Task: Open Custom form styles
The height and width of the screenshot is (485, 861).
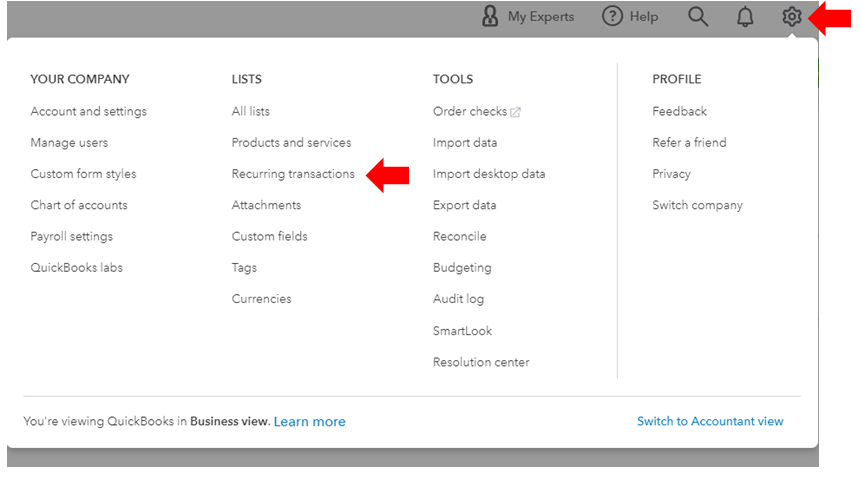Action: click(x=83, y=174)
